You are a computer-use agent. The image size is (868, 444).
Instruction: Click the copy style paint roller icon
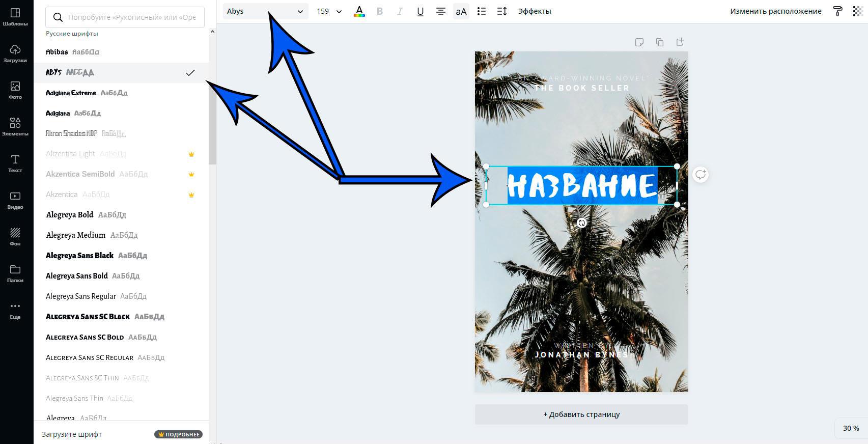(x=837, y=11)
